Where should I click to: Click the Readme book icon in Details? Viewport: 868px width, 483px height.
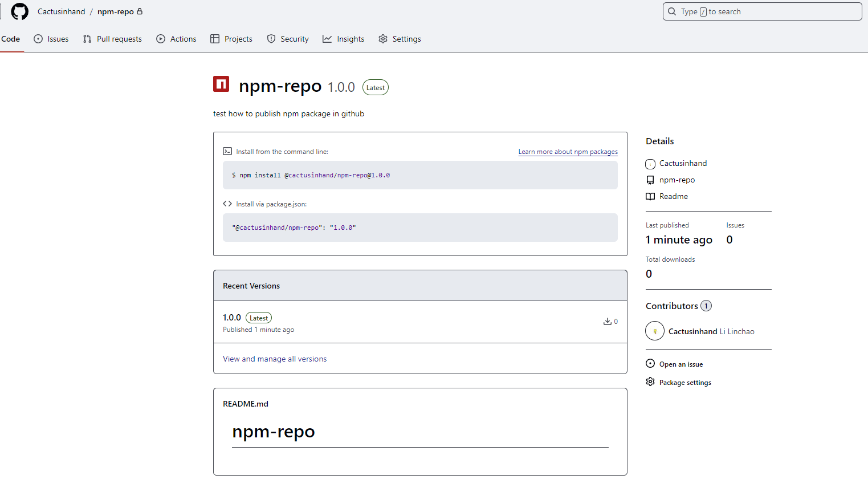pos(650,197)
